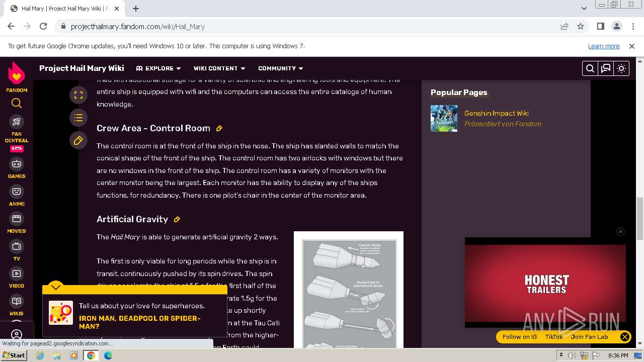Screen dimensions: 644x362
Task: Open the Follow on IG link
Action: click(x=520, y=337)
